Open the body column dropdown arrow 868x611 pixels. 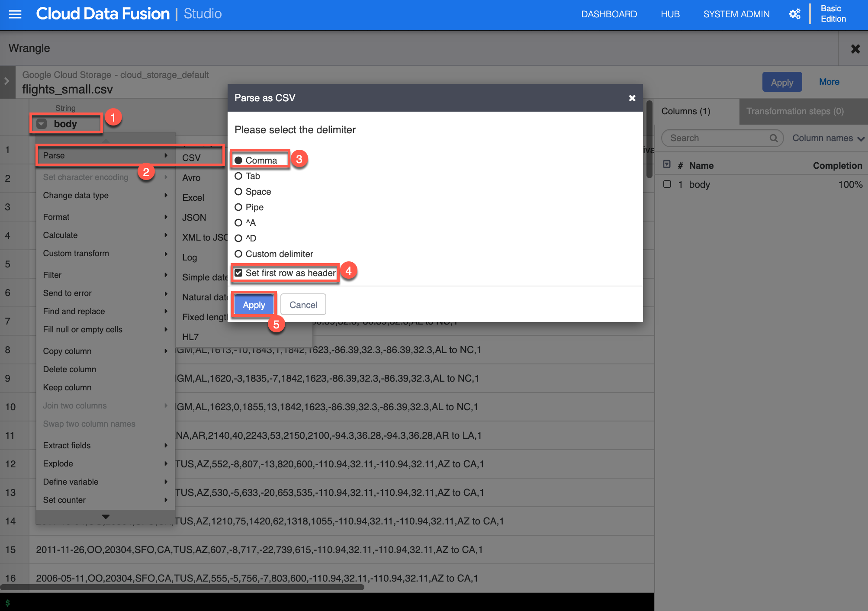[x=42, y=124]
